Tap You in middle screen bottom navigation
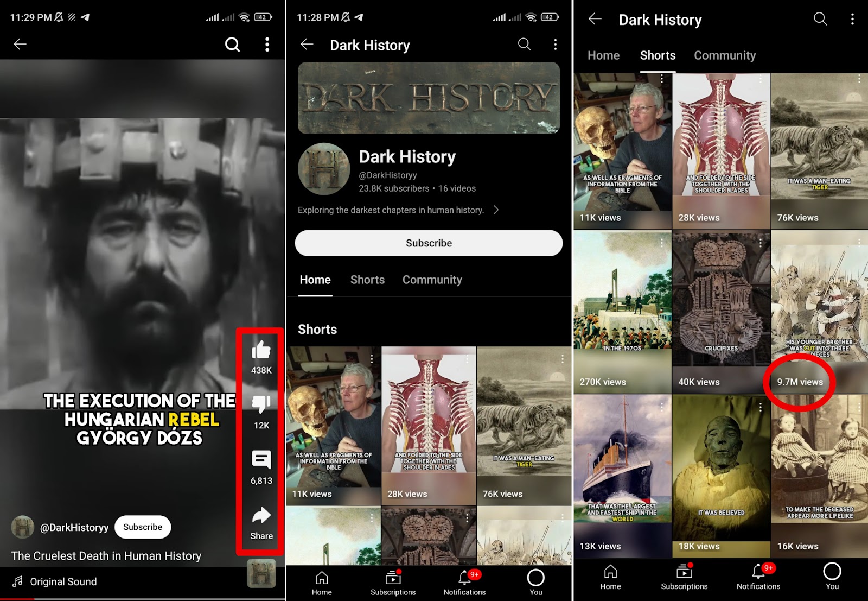Image resolution: width=868 pixels, height=601 pixels. coord(536,583)
